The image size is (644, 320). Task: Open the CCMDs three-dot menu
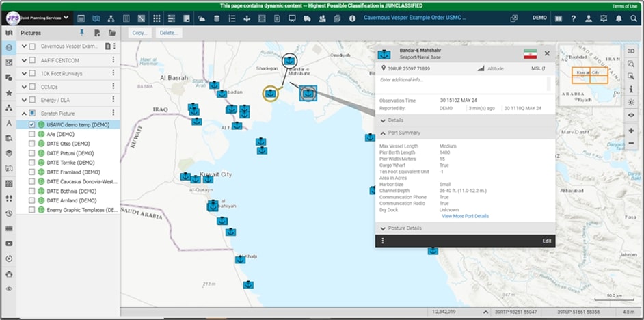pos(113,86)
